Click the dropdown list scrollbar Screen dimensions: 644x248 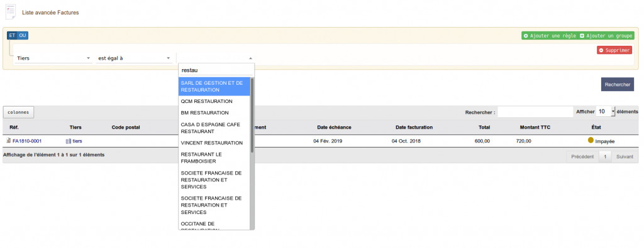tap(252, 116)
